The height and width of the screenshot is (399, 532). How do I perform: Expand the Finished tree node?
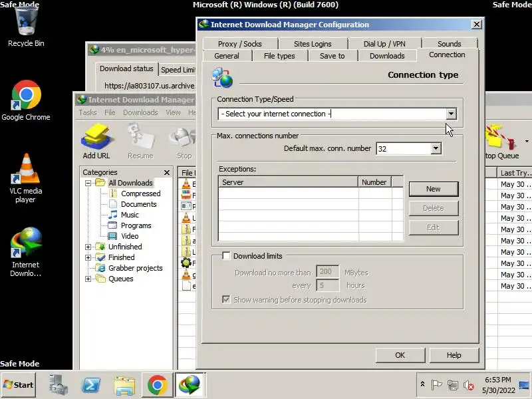(88, 257)
